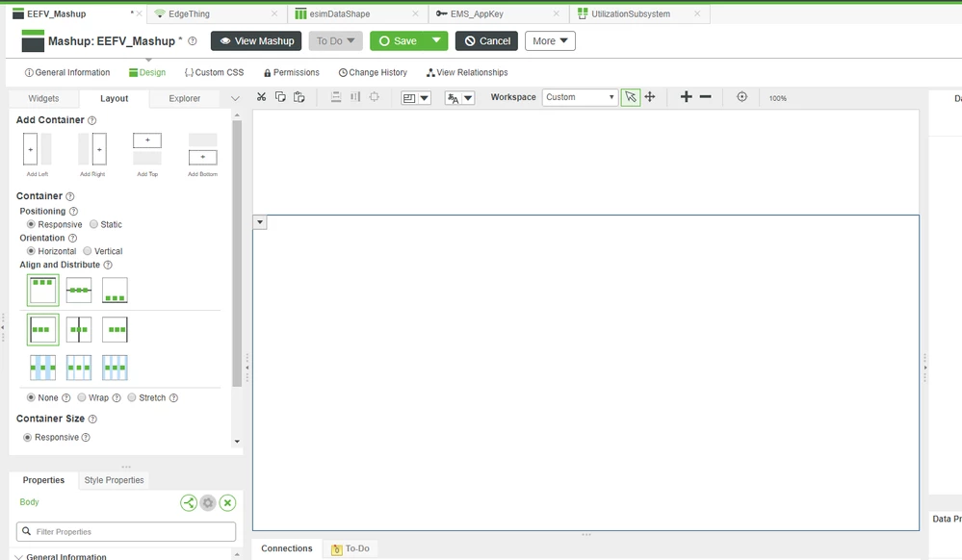The height and width of the screenshot is (560, 962).
Task: Expand the panel tabs chevron dropdown
Action: 235,98
